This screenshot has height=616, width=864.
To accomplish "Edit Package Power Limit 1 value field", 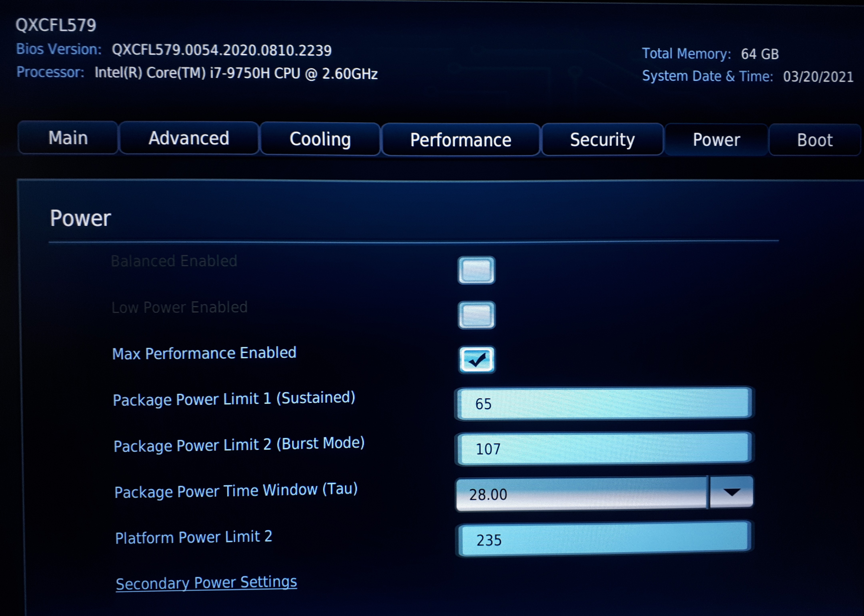I will (604, 403).
